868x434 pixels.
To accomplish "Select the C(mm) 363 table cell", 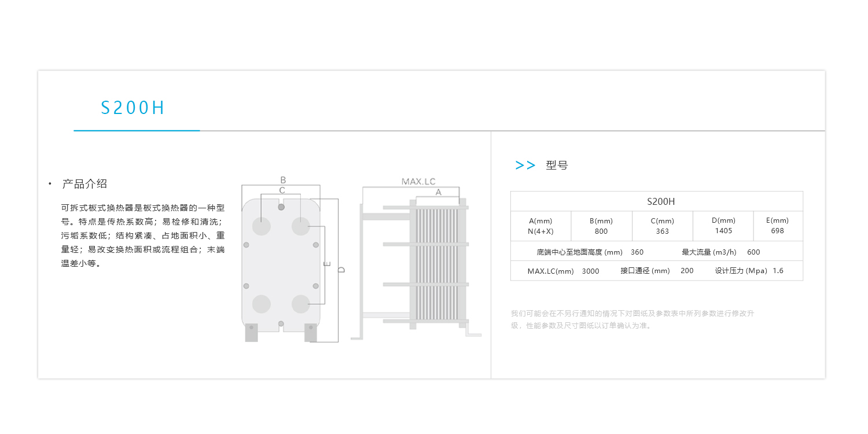I will [x=662, y=226].
